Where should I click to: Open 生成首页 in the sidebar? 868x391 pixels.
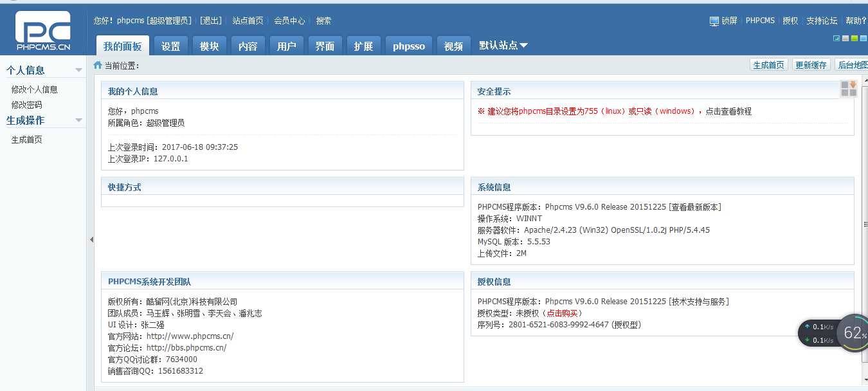26,140
